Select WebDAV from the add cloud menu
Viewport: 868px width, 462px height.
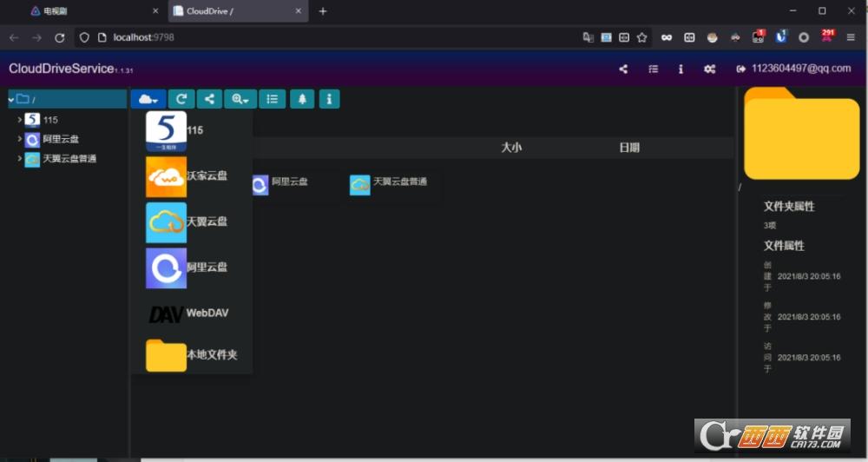pos(192,313)
